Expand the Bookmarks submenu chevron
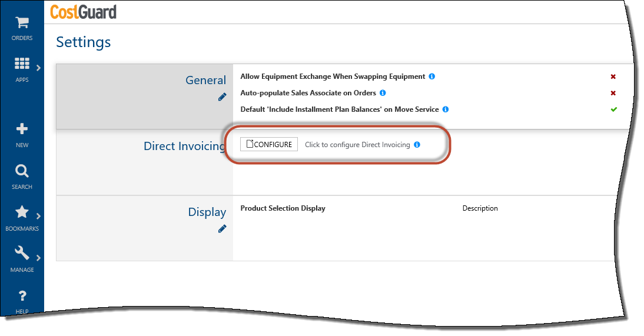This screenshot has width=644, height=336. (38, 216)
